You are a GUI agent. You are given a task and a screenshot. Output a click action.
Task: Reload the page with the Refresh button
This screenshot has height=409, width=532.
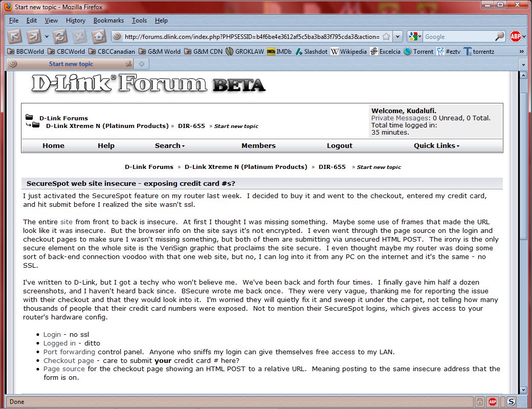pos(60,36)
